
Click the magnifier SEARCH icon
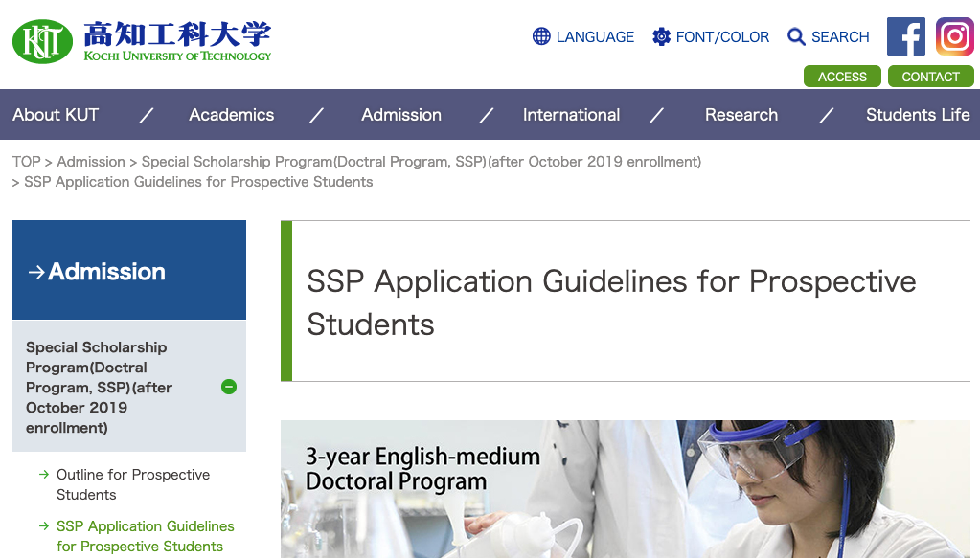(x=796, y=36)
